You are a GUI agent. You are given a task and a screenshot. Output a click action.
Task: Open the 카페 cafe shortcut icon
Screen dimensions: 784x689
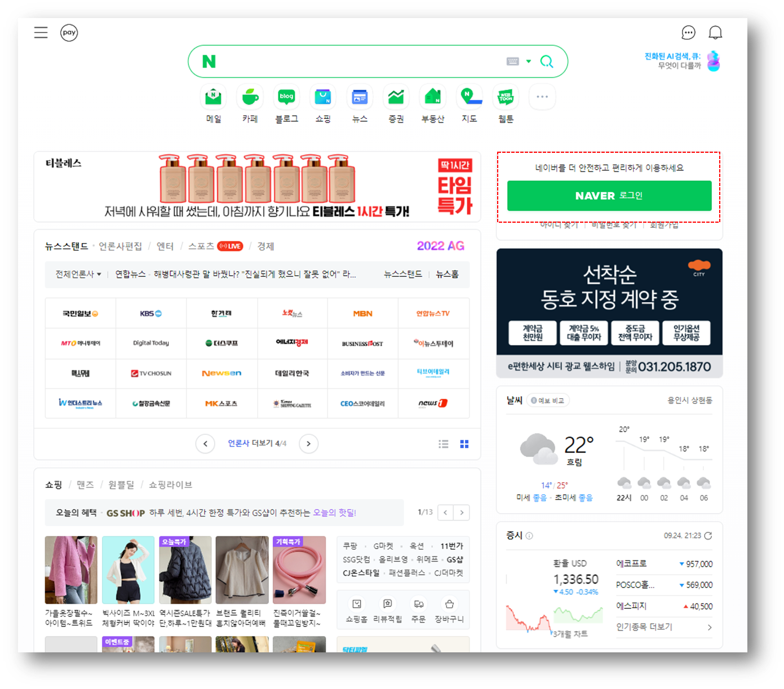[x=250, y=98]
